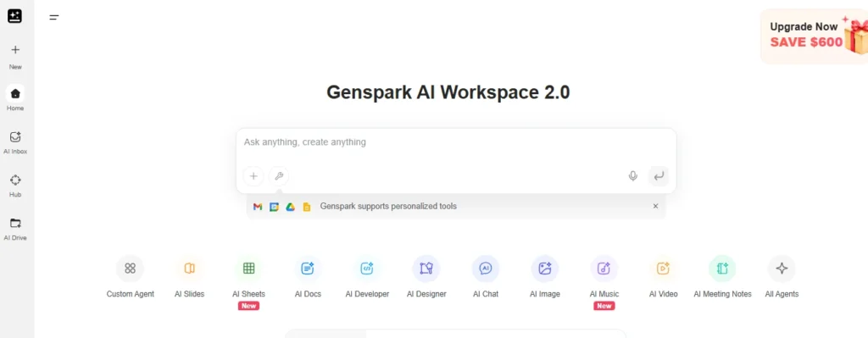Open the tools wrench icon in prompt box

click(x=279, y=176)
